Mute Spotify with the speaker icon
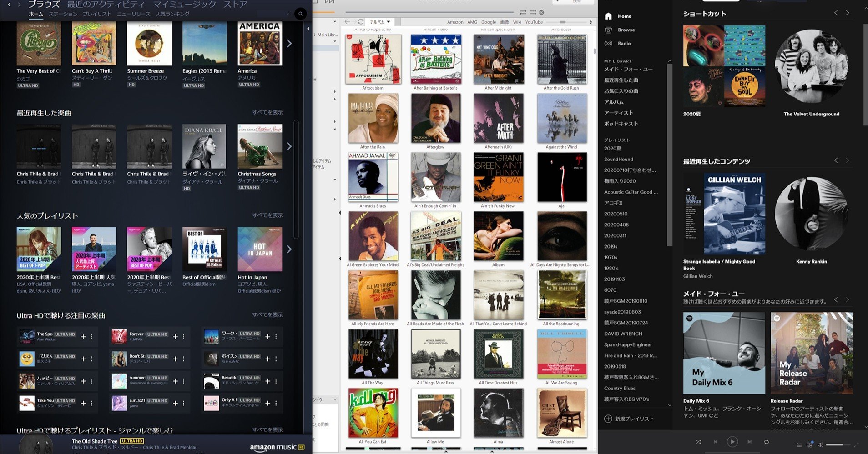The height and width of the screenshot is (454, 868). coord(820,444)
